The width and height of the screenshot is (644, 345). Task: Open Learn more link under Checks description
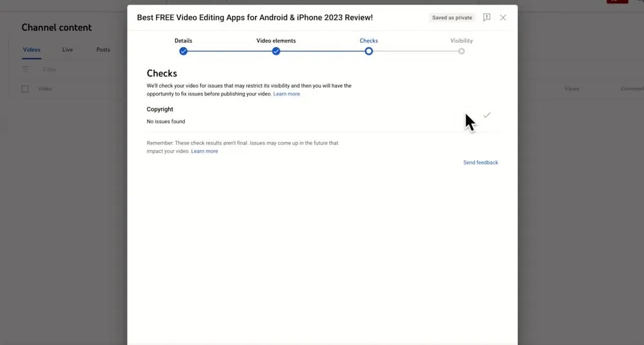pos(287,94)
